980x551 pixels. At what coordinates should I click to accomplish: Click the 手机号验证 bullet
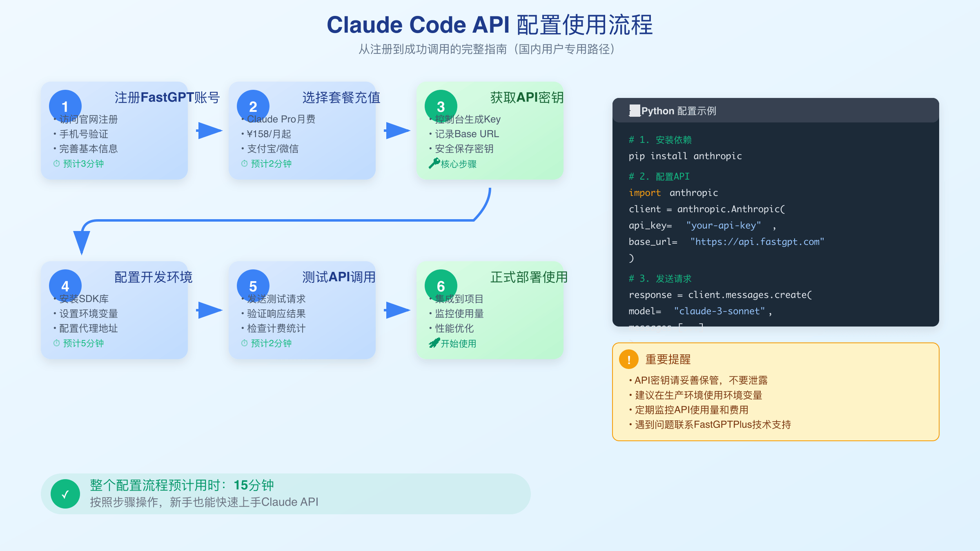click(x=80, y=134)
